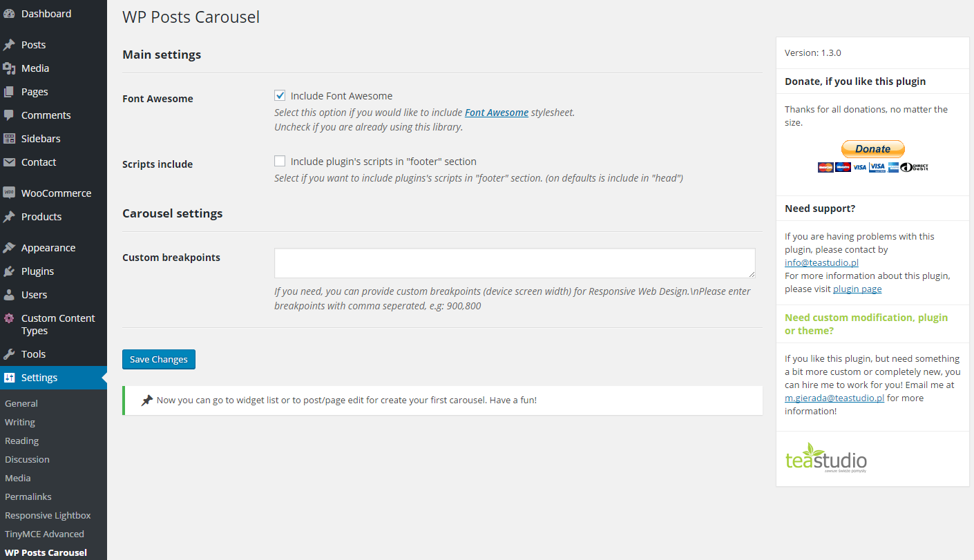Click the Tools wrench icon
The height and width of the screenshot is (560, 974).
[x=9, y=354]
